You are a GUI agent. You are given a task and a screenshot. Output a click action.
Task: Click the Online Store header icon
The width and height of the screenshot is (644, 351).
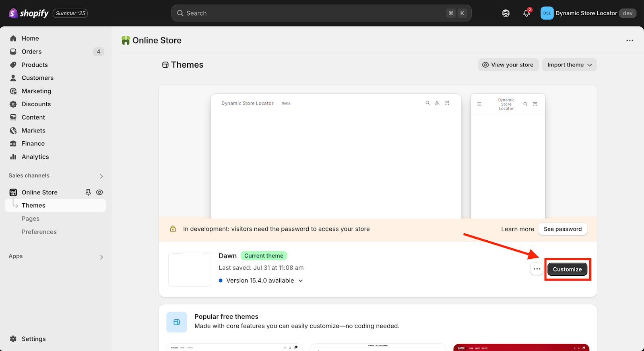pos(126,40)
